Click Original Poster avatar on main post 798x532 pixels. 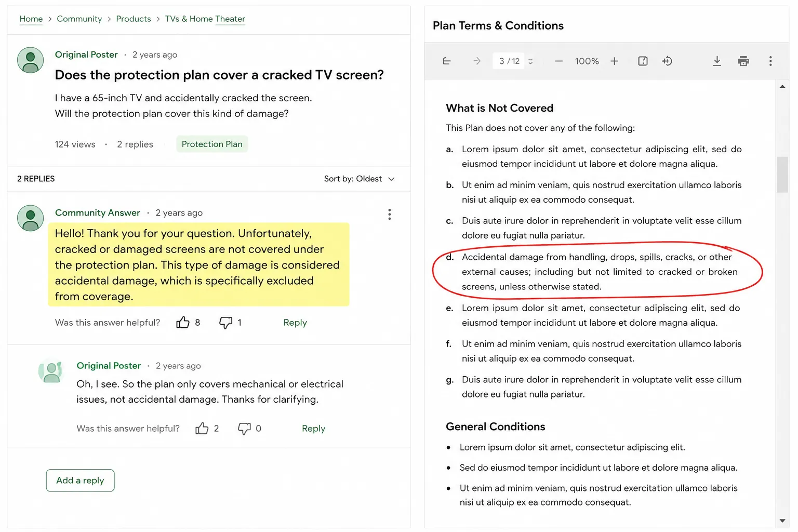coord(31,60)
